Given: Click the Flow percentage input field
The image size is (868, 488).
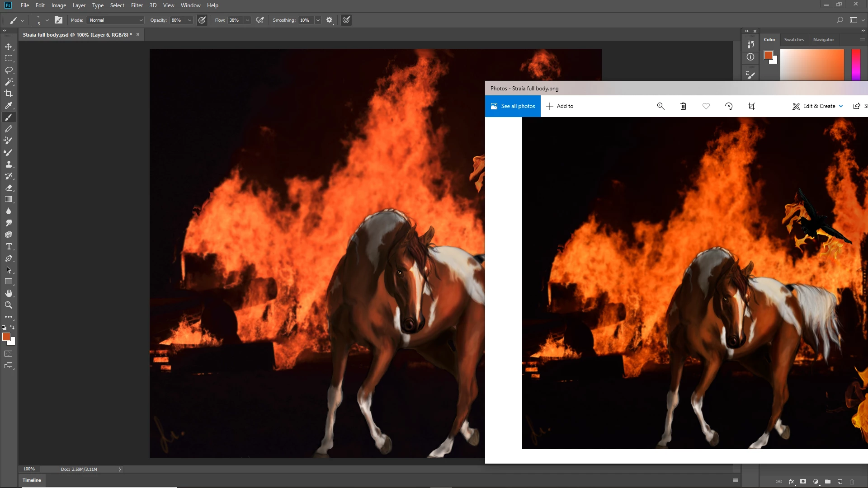Looking at the screenshot, I should (x=235, y=20).
